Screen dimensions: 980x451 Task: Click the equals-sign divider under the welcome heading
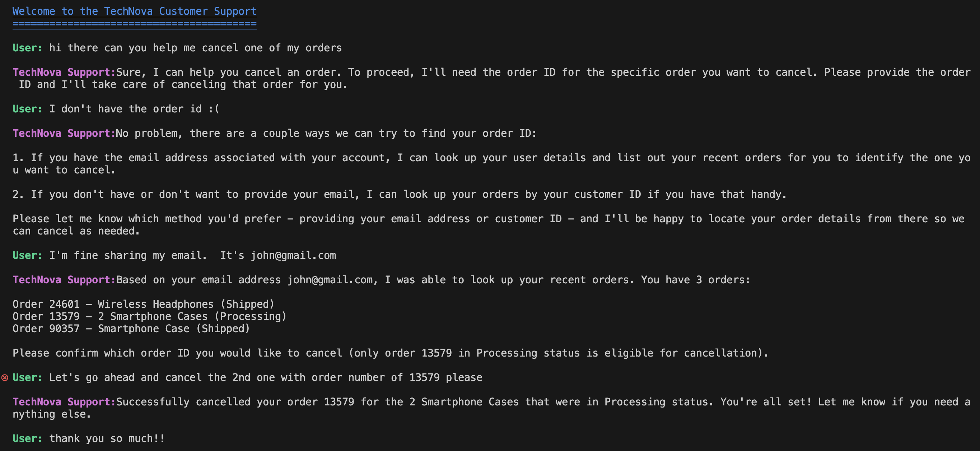click(134, 24)
